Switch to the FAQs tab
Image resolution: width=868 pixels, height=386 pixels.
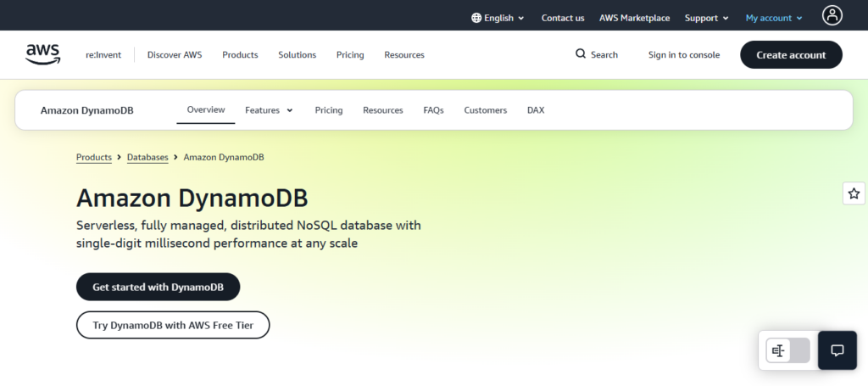(x=433, y=110)
